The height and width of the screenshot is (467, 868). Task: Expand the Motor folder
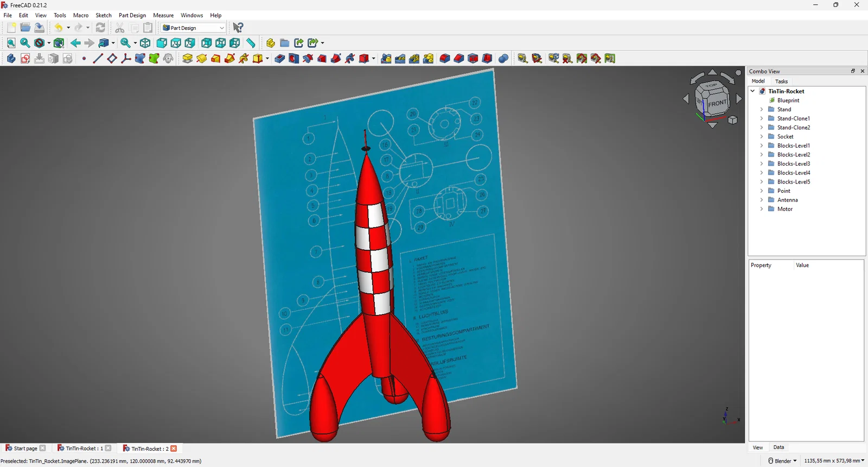(761, 209)
